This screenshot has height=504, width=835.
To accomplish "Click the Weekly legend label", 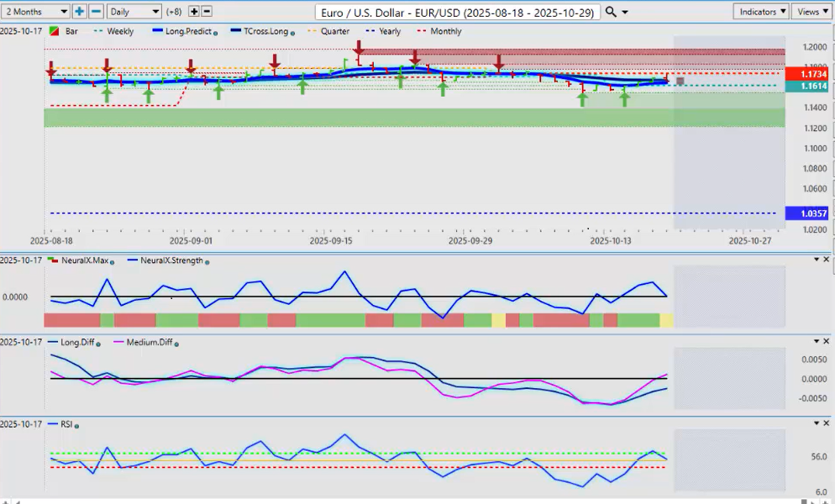I will (x=119, y=31).
